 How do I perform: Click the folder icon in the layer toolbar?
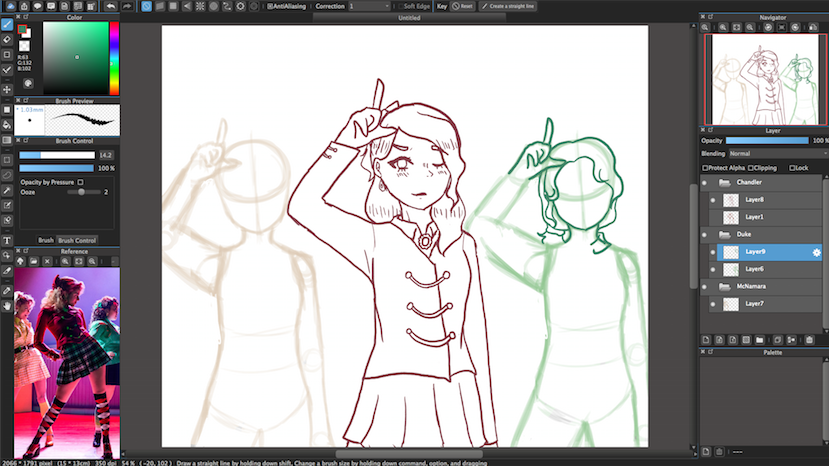click(x=759, y=340)
